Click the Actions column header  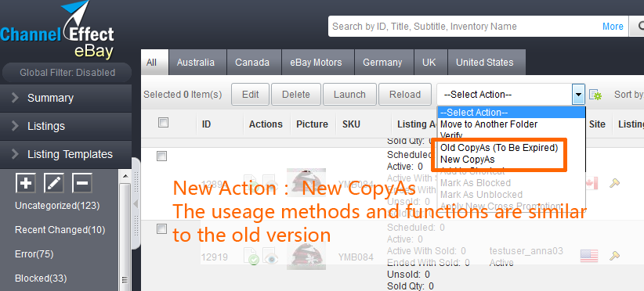point(266,124)
